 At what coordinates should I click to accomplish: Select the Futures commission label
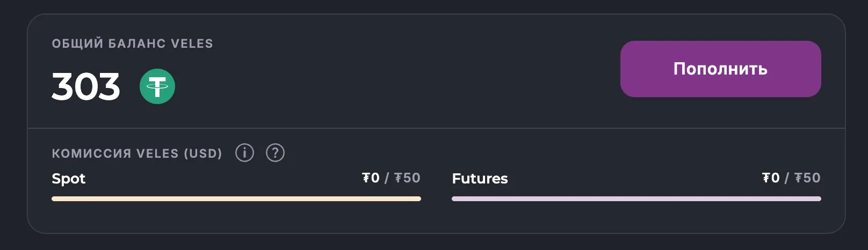tap(480, 179)
